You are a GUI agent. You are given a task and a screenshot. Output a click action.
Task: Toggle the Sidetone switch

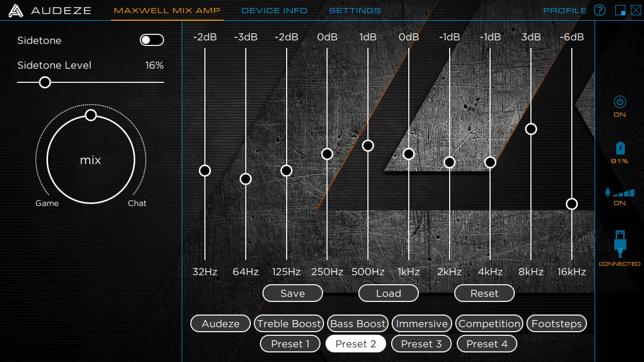(x=151, y=40)
